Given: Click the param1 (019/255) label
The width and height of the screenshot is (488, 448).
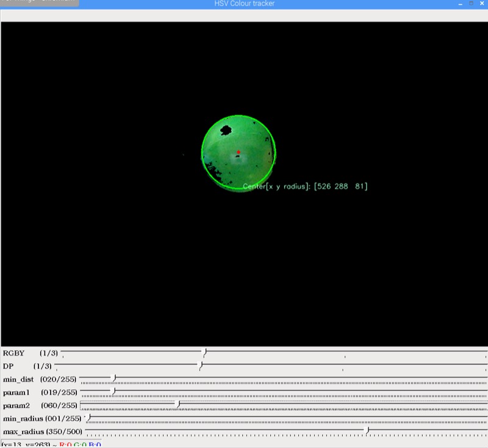Looking at the screenshot, I should point(40,392).
